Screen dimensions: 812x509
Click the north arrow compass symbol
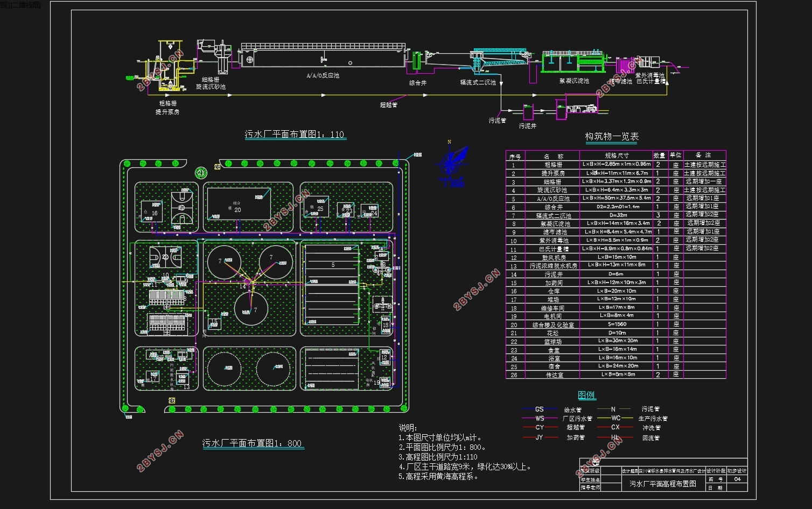coord(452,164)
